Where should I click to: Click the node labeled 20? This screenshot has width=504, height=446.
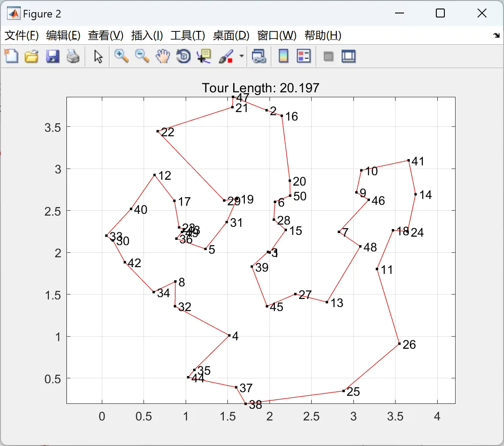tap(290, 181)
